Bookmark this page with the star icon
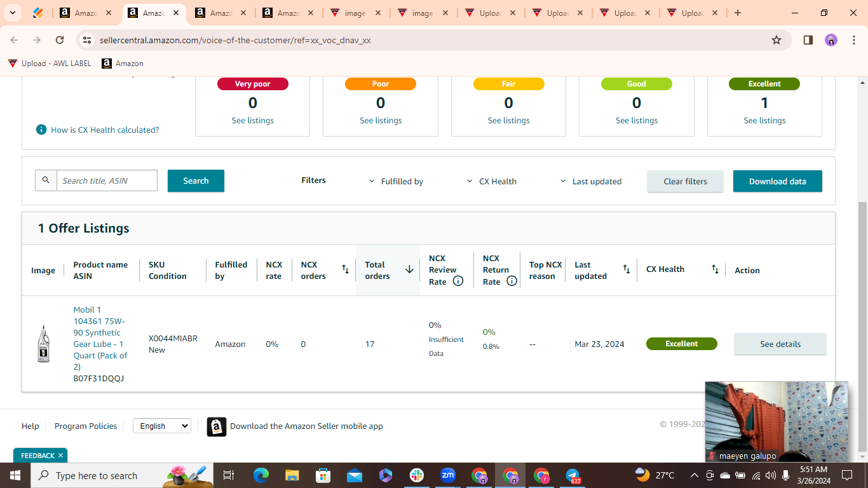Screen dimensions: 868x488 coord(776,40)
